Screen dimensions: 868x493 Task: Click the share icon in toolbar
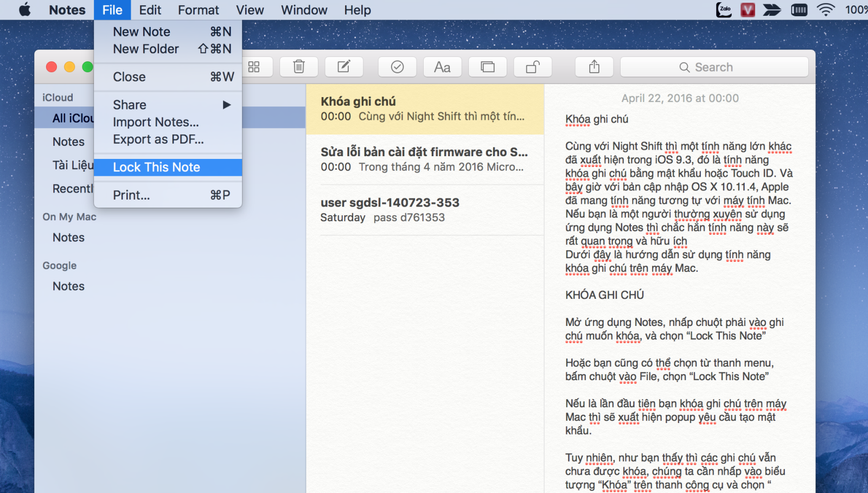pos(594,67)
